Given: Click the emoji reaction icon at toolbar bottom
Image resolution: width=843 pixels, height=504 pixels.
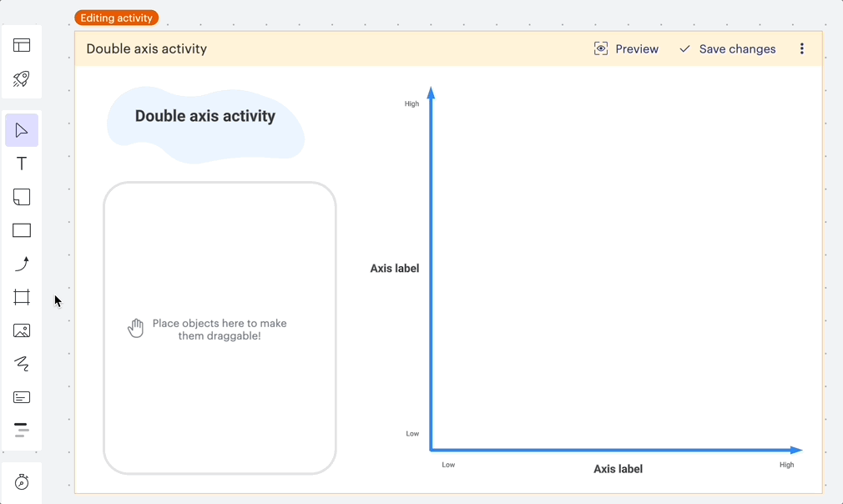Looking at the screenshot, I should tap(21, 483).
